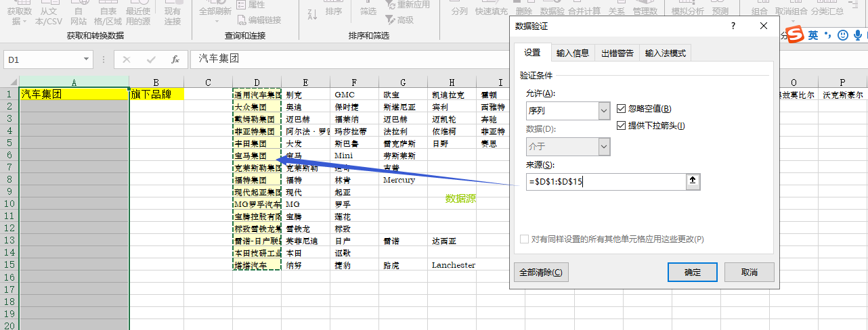Click the range selector icon in 来源 field
This screenshot has width=868, height=330.
(693, 181)
